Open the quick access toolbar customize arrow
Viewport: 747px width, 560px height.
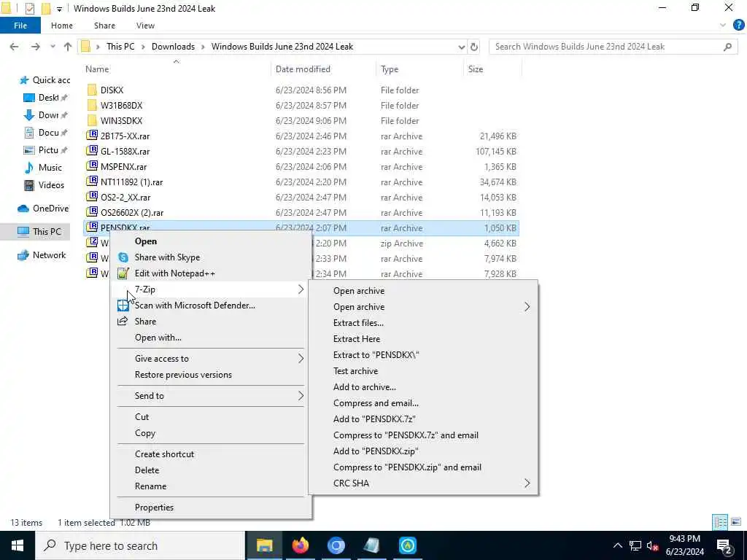[59, 9]
